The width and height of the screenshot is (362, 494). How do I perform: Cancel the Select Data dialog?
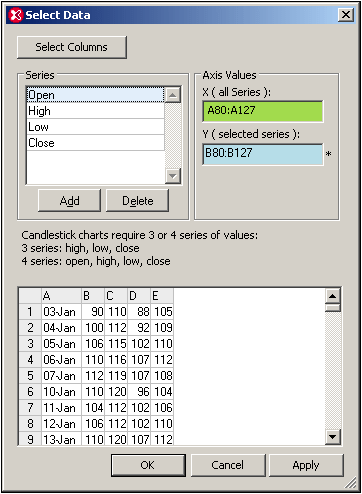228,465
